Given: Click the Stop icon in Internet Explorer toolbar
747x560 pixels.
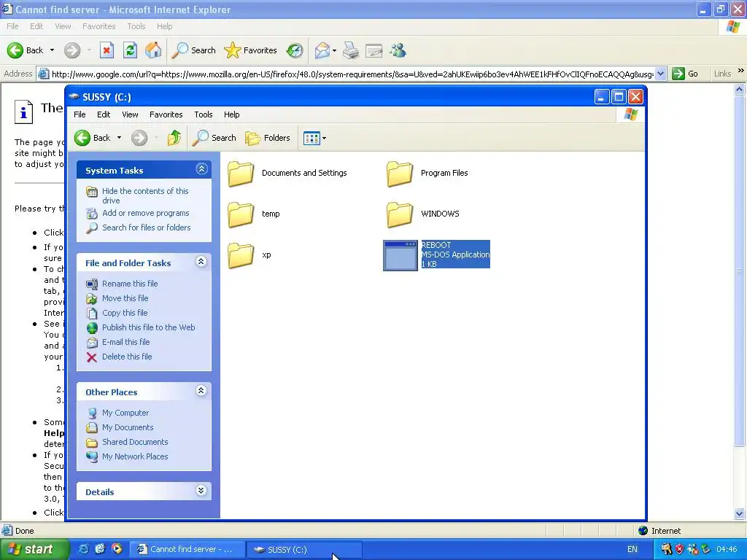Looking at the screenshot, I should point(107,50).
